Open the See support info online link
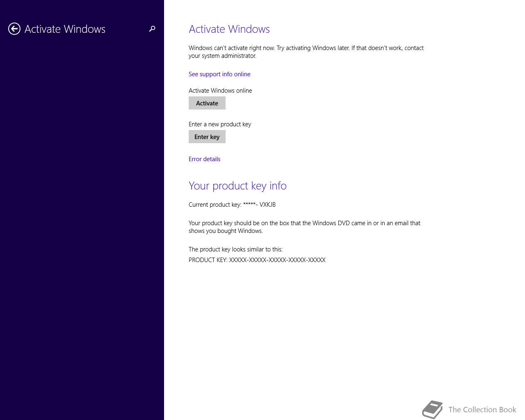 [x=219, y=74]
